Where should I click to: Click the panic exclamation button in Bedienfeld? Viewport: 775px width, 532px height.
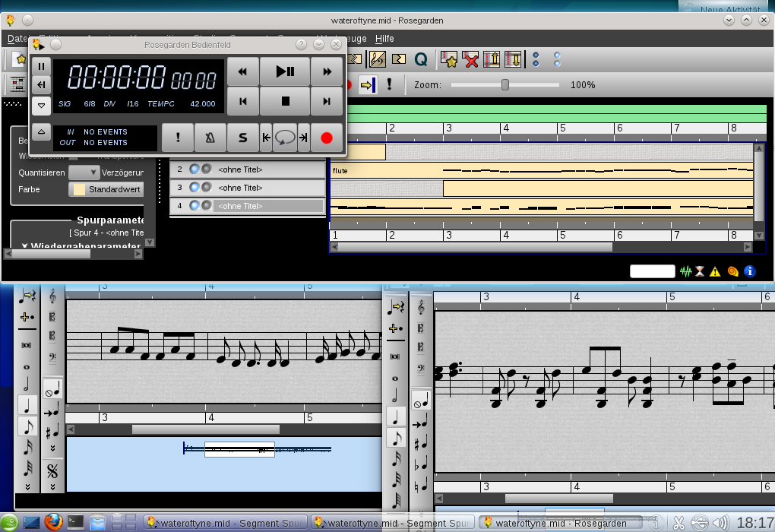[x=178, y=138]
